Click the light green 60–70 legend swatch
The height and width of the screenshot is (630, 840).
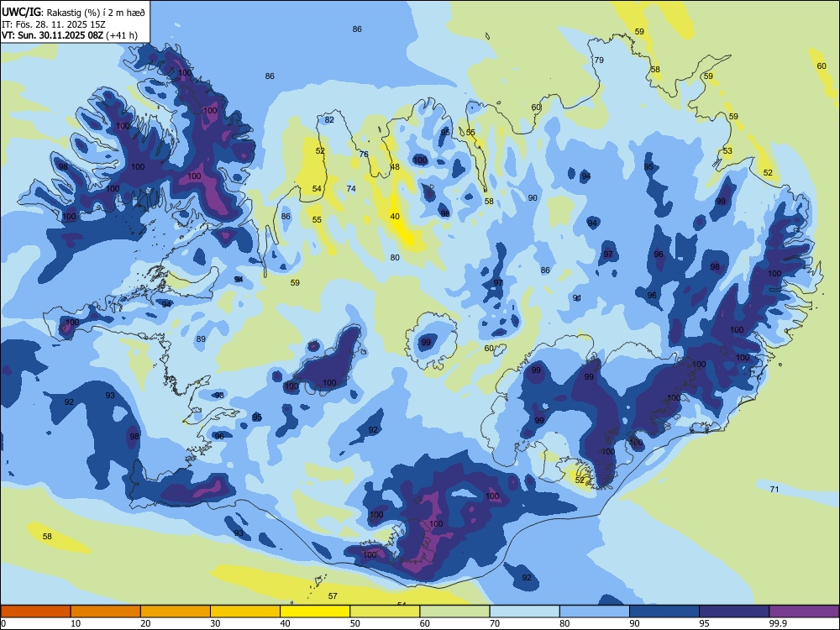pyautogui.click(x=454, y=612)
